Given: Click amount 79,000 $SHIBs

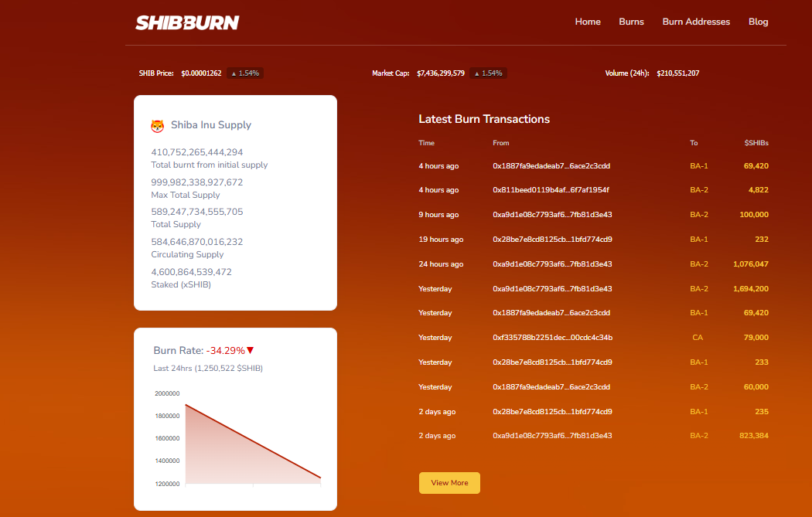Looking at the screenshot, I should [x=756, y=338].
